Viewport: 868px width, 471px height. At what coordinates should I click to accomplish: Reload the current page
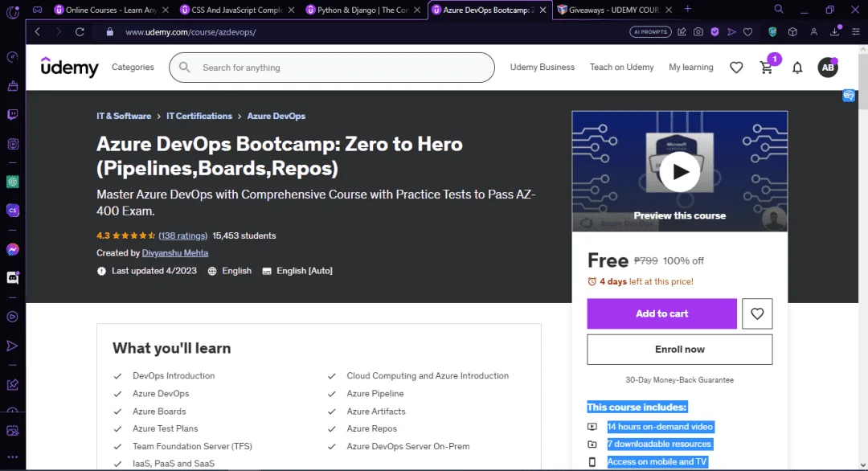click(80, 32)
